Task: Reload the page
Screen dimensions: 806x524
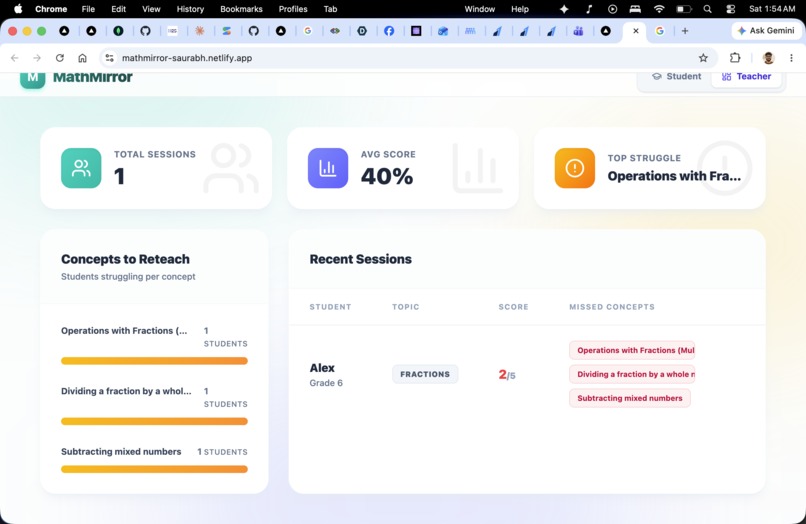Action: pos(60,58)
